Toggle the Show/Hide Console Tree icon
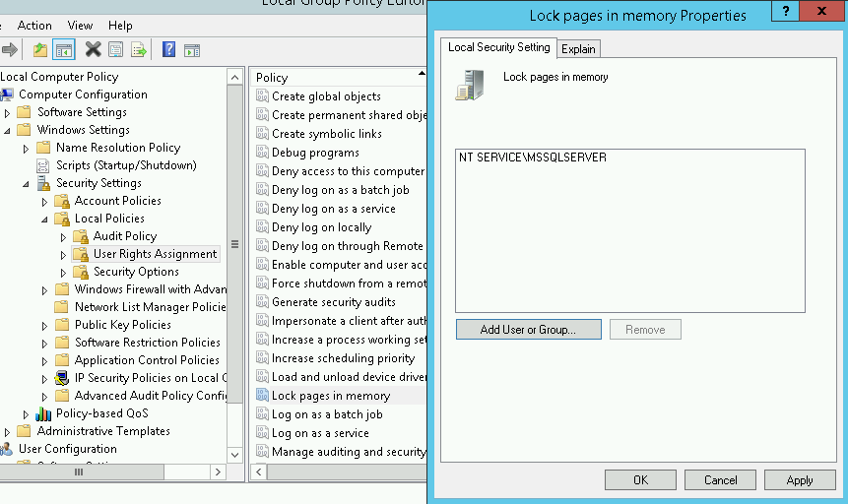The height and width of the screenshot is (504, 848). [x=64, y=49]
